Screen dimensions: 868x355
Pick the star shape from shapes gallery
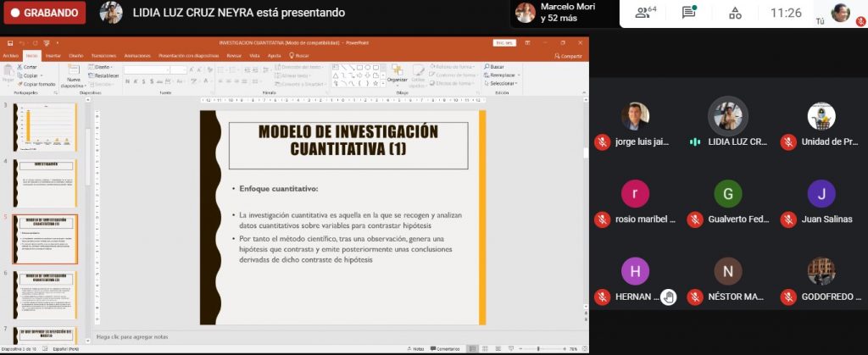(x=376, y=83)
